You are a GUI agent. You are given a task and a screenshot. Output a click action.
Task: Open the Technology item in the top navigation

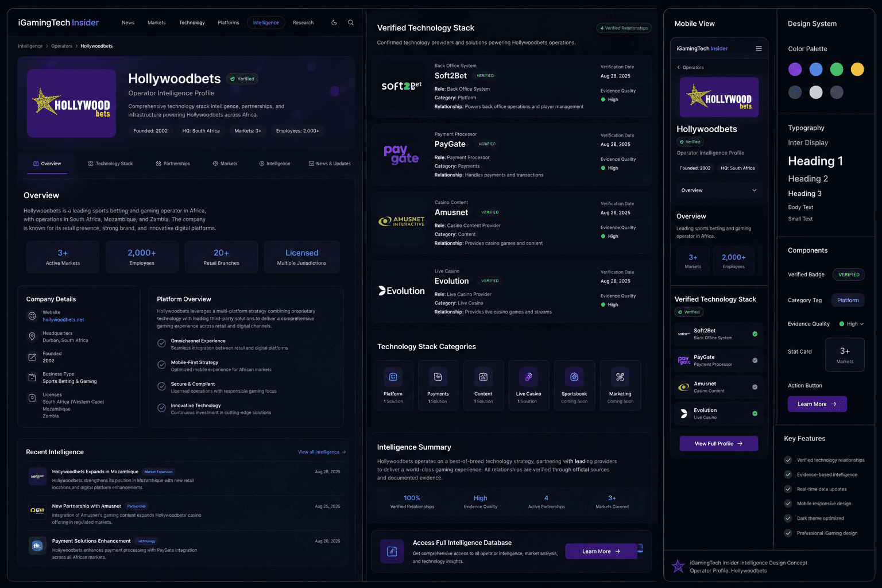tap(192, 23)
